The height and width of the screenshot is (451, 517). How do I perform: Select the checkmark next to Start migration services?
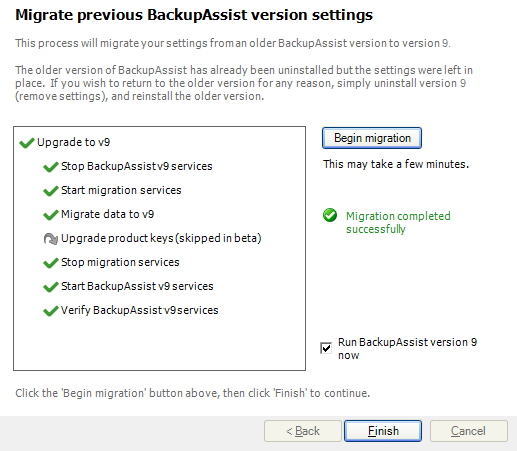coord(51,191)
